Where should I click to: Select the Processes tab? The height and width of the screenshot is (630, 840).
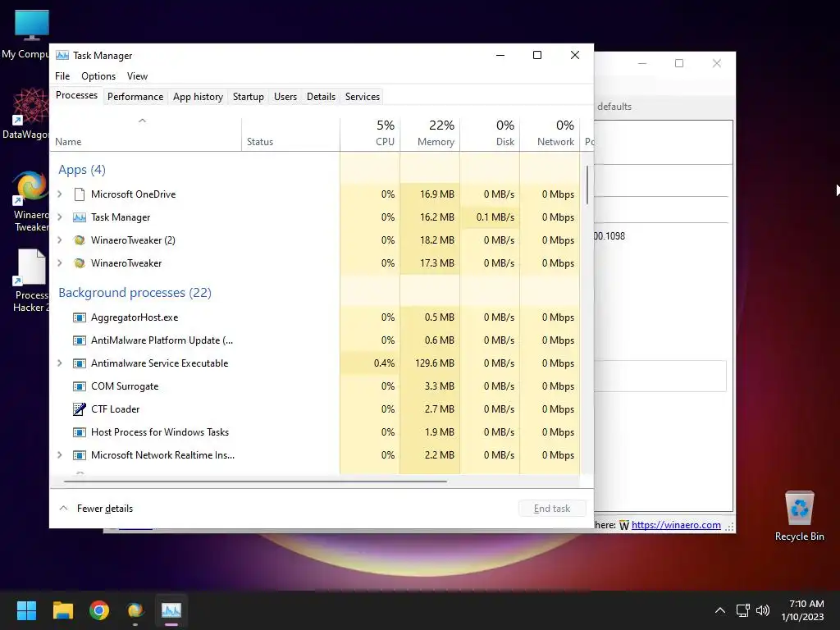pos(76,95)
